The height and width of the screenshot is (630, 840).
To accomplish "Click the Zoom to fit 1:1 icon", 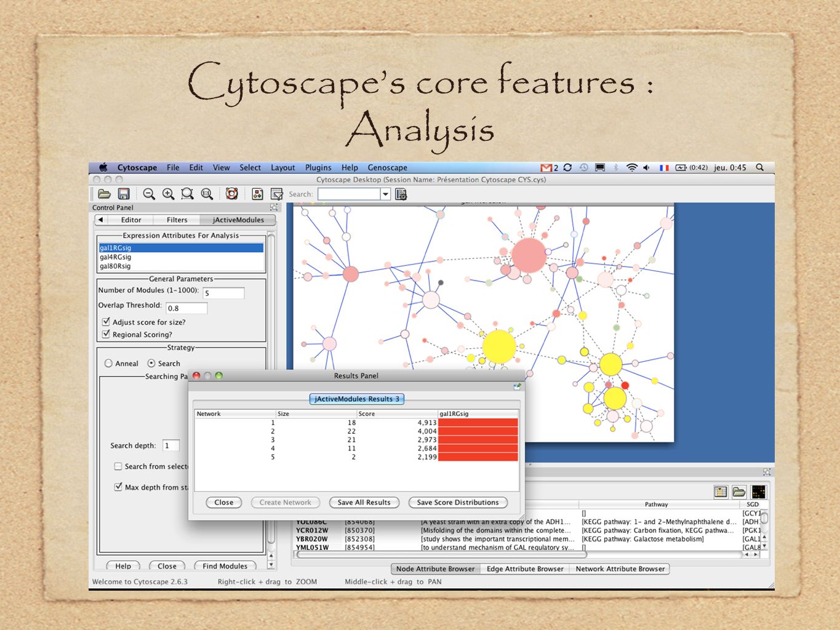I will point(207,194).
